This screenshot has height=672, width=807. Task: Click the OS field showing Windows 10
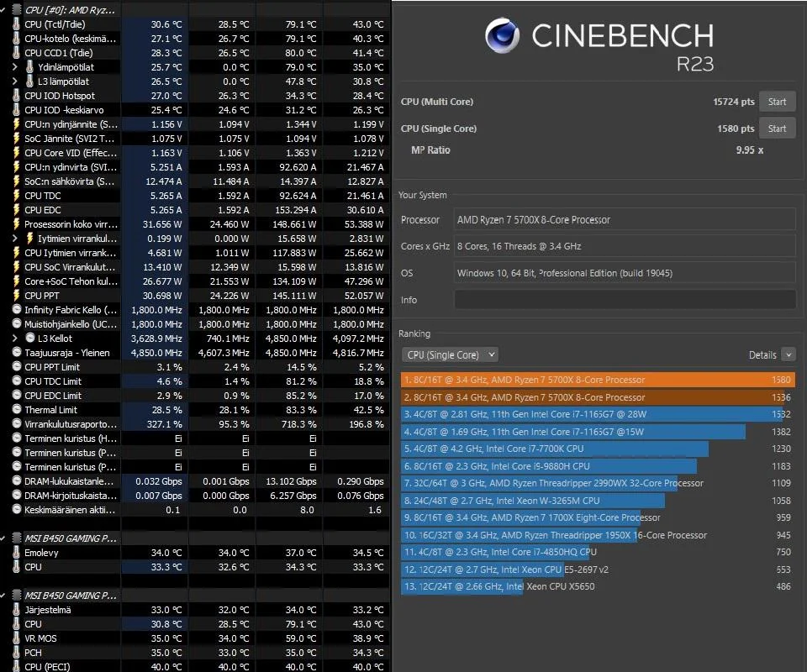(625, 273)
